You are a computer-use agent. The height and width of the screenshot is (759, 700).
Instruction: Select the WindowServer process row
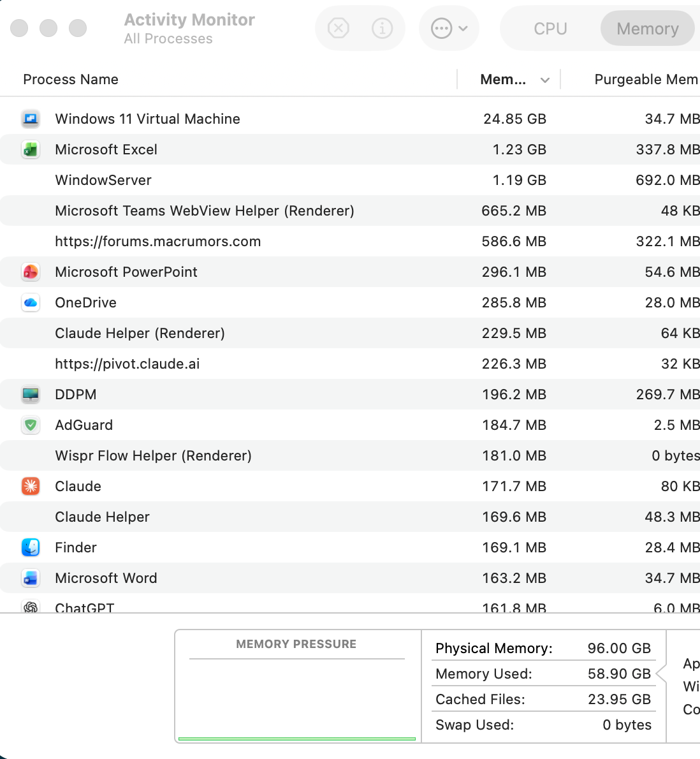coord(350,180)
